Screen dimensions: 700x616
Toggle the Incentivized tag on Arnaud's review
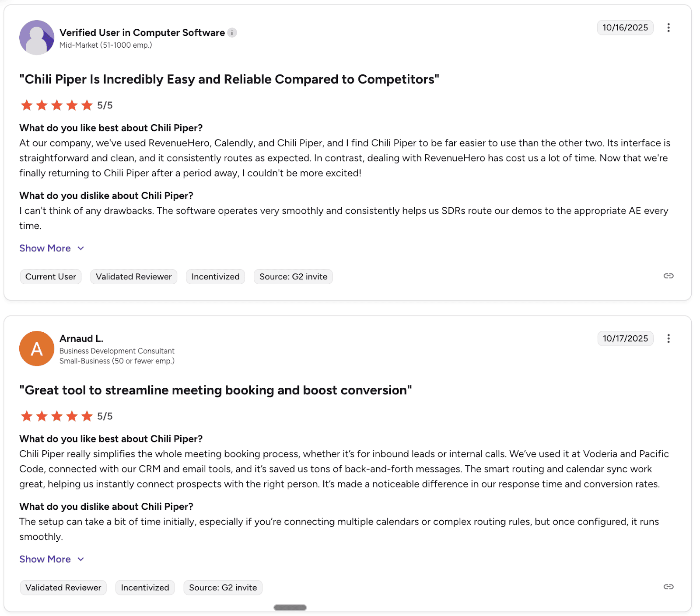pyautogui.click(x=145, y=587)
